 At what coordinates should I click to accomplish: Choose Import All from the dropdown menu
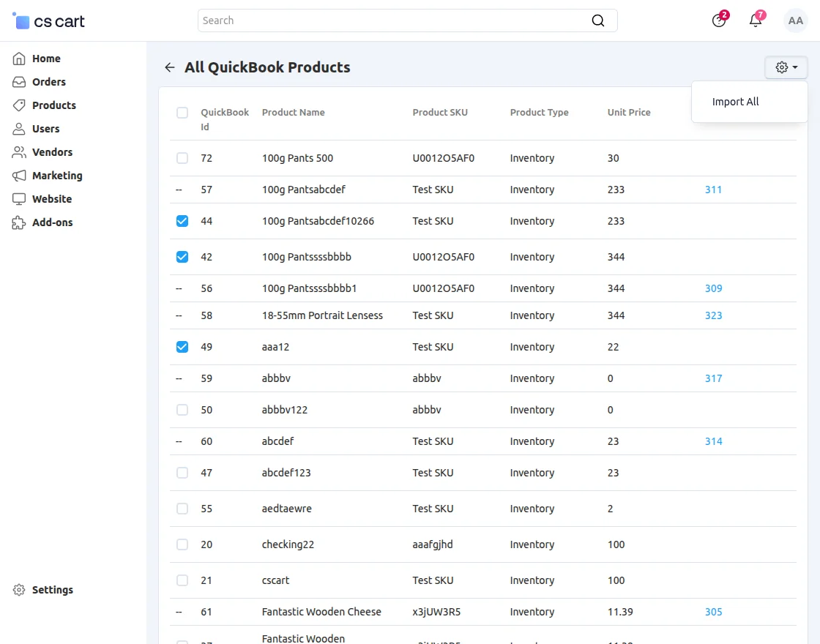point(735,102)
